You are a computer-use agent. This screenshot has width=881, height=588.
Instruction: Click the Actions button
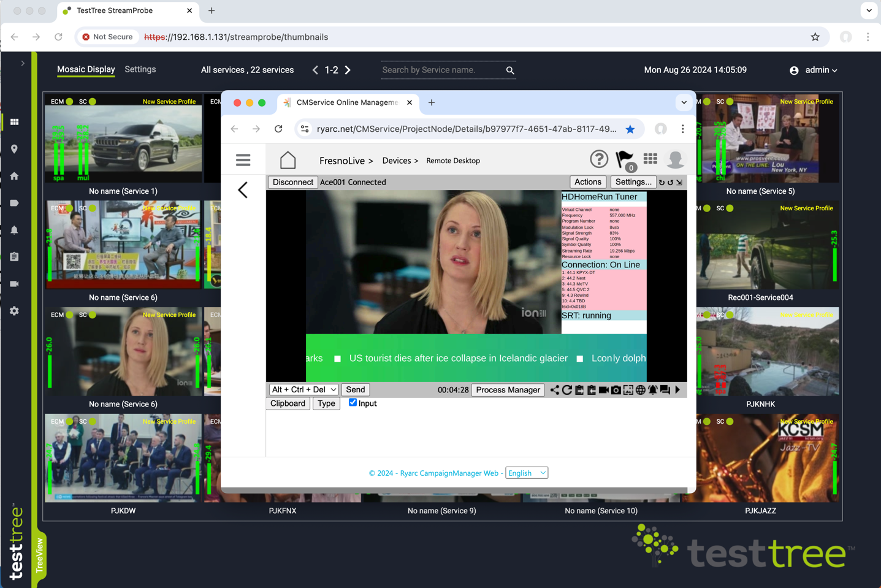[587, 182]
